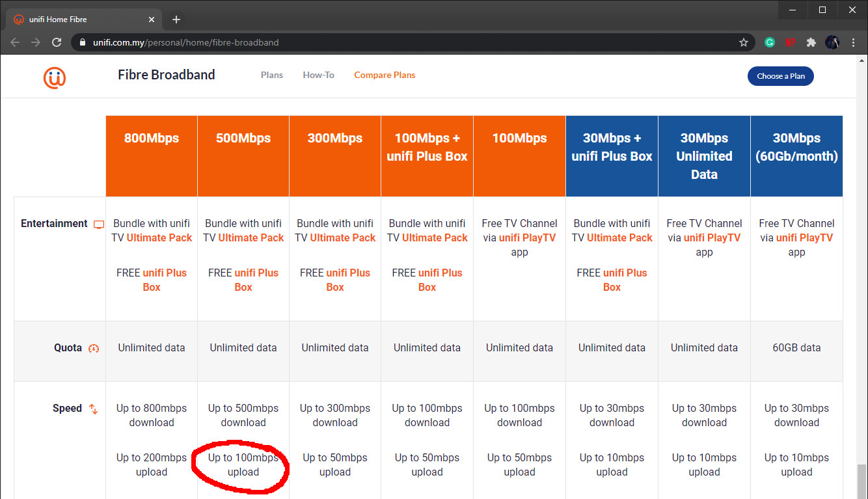
Task: Select the 800Mbps plan header
Action: tap(152, 156)
